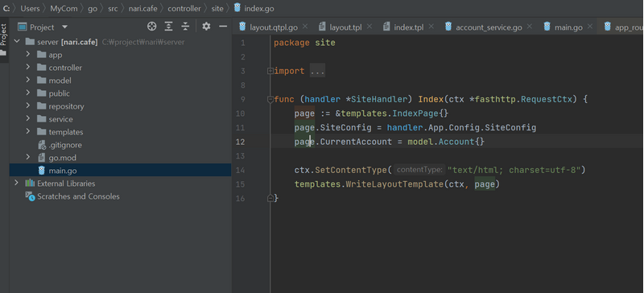
Task: Hide the Project panel with minus icon
Action: coord(223,27)
